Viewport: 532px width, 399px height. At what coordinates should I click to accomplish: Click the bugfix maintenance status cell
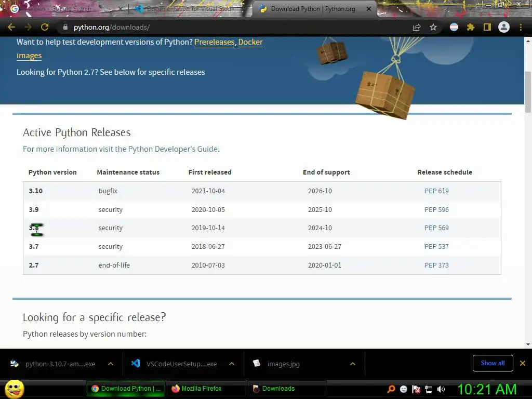point(108,191)
